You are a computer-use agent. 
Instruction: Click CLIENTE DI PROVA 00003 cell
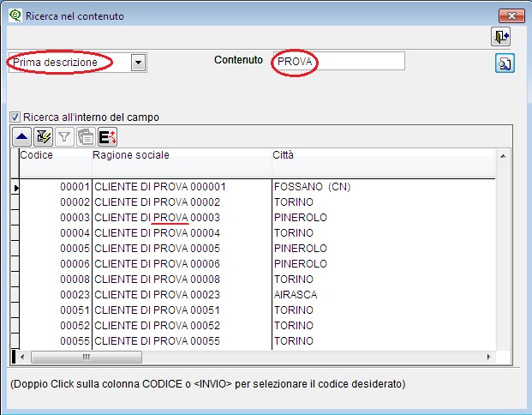click(182, 218)
